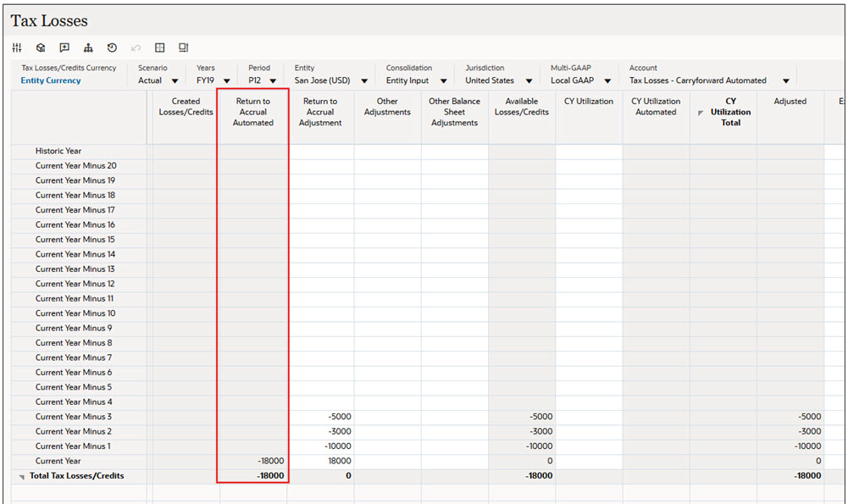Open the Jurisdiction United States dropdown
This screenshot has width=848, height=504.
529,81
